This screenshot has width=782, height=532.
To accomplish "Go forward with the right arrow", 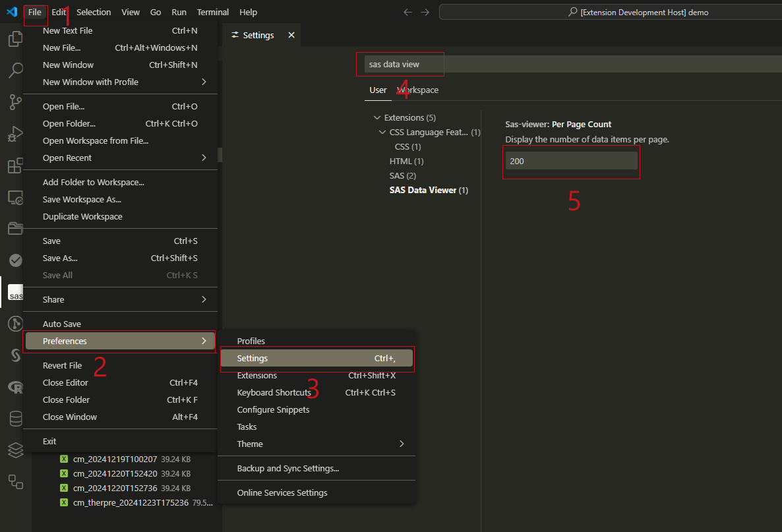I will pyautogui.click(x=425, y=12).
